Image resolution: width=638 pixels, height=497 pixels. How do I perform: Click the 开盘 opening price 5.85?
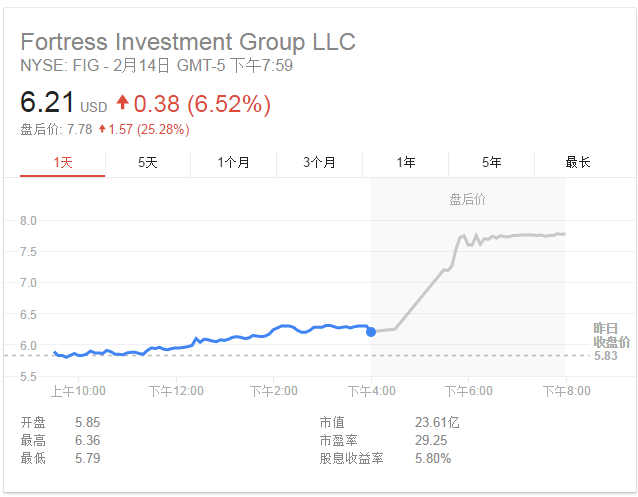pyautogui.click(x=88, y=421)
